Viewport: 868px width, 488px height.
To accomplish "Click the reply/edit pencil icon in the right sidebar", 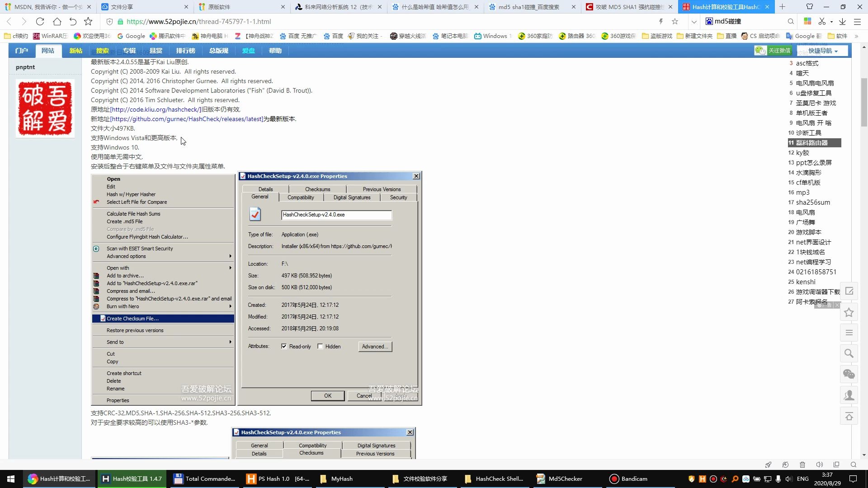I will click(x=849, y=291).
